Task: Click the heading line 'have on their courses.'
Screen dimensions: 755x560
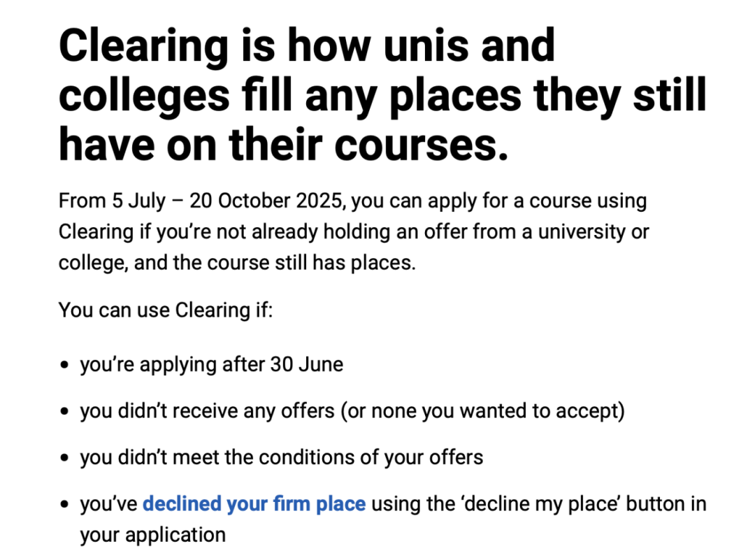Action: coord(284,145)
